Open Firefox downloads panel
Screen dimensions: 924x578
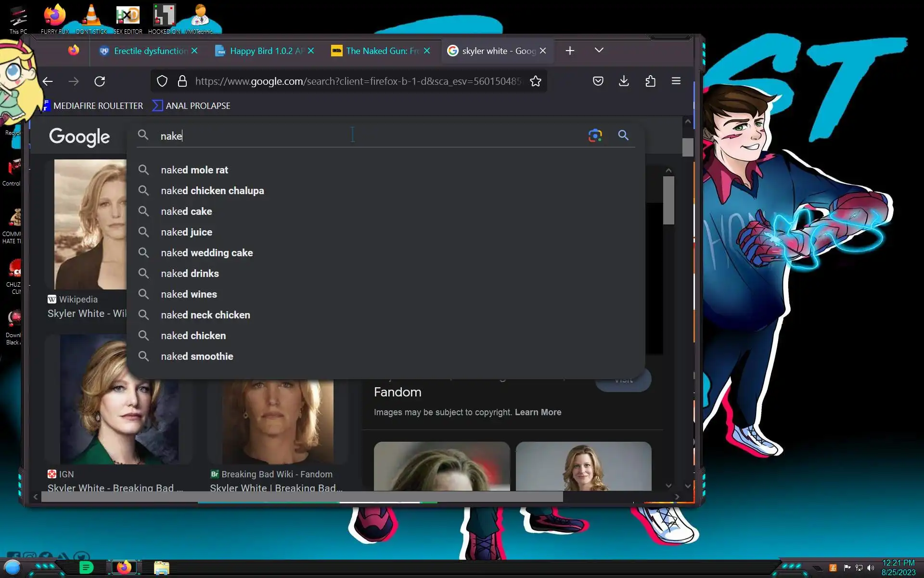[624, 81]
